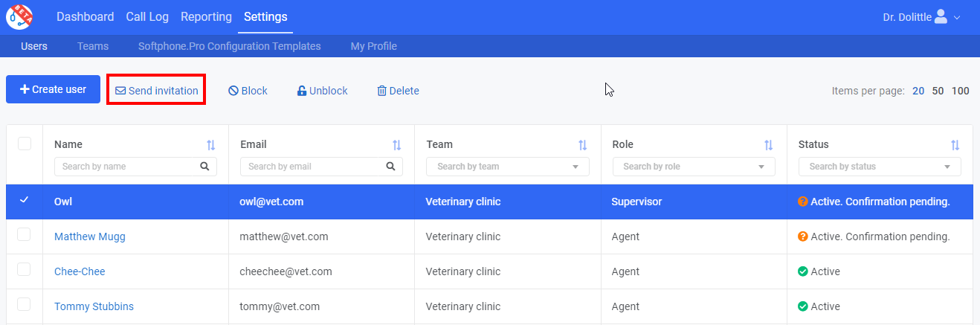980x325 pixels.
Task: Open the Search by role dropdown
Action: [694, 167]
